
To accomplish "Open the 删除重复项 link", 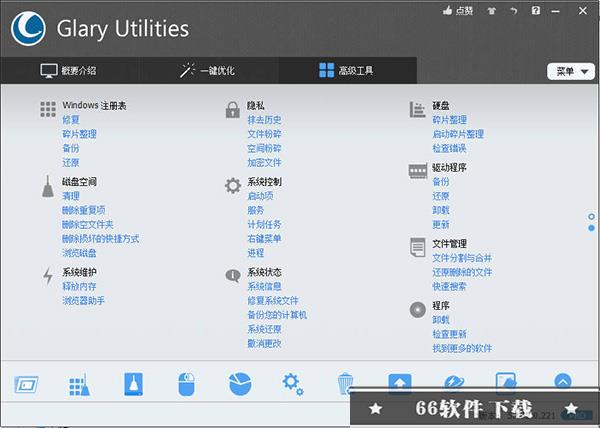I will (x=83, y=210).
